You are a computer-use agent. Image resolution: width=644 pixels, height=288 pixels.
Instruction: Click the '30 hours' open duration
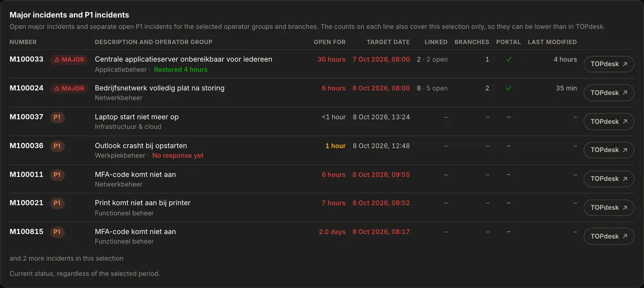coord(332,59)
